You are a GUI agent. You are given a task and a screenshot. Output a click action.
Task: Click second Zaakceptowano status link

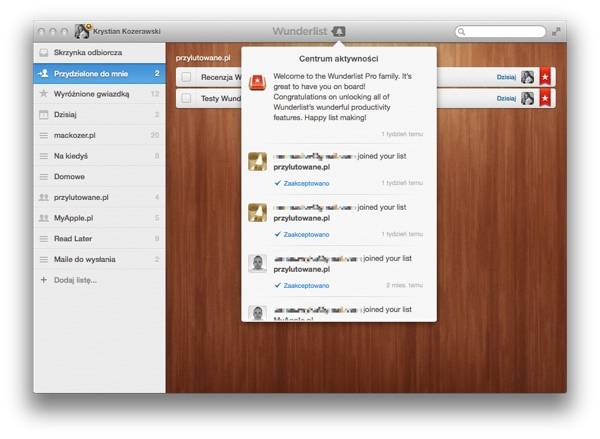coord(306,234)
